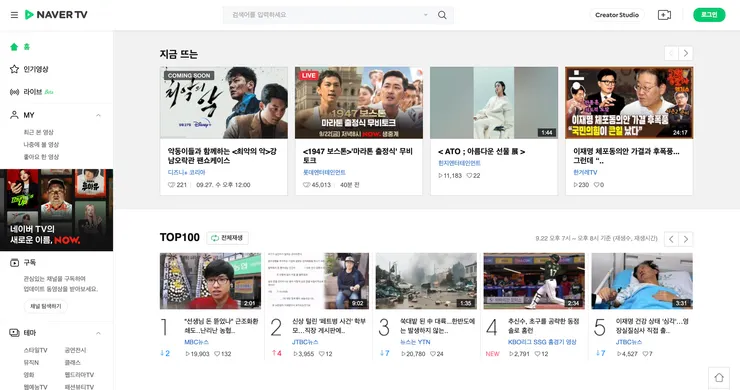This screenshot has height=390, width=740.
Task: Click the 구독 subscription icon
Action: click(14, 263)
